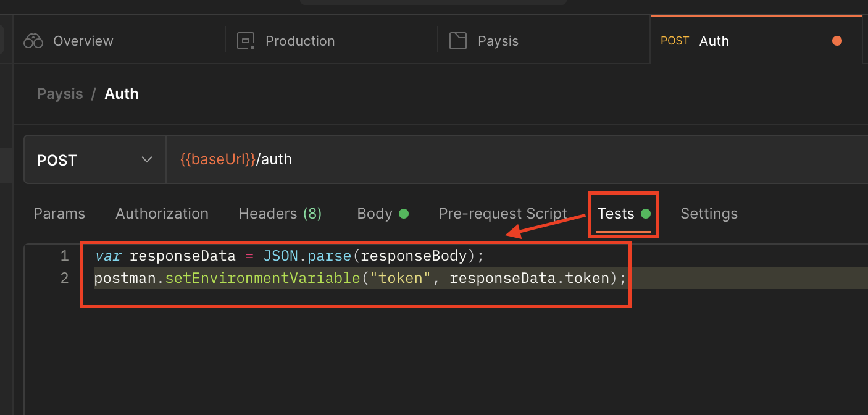Click the Production environment icon
Screen dimensions: 868x415
tap(244, 40)
